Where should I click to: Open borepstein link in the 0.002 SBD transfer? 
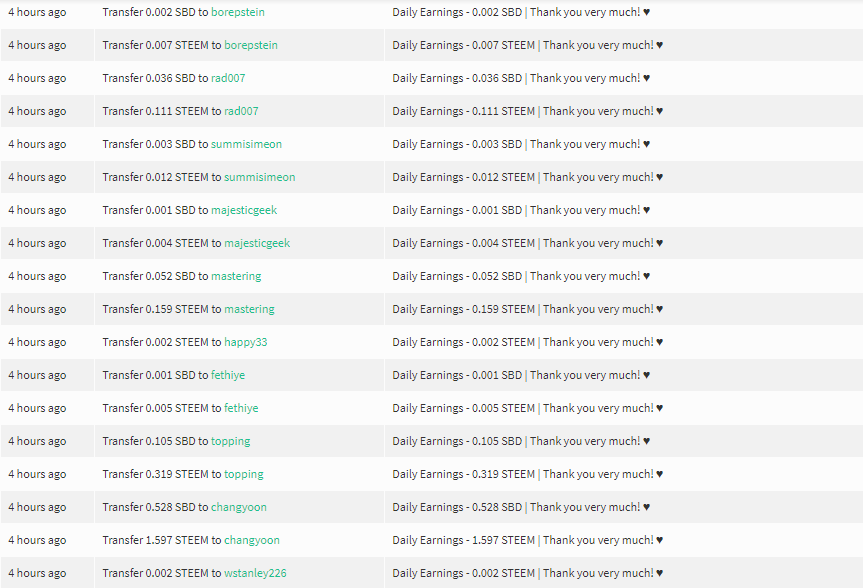(x=238, y=12)
